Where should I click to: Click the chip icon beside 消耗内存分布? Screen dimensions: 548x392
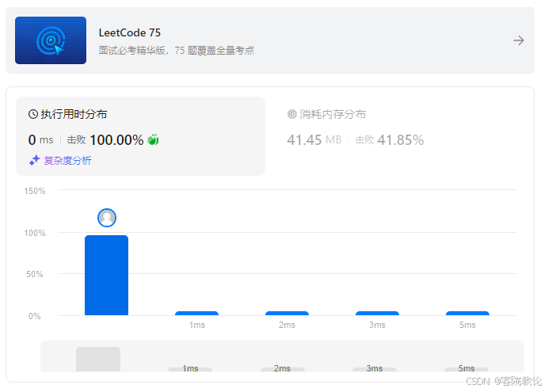[x=292, y=114]
